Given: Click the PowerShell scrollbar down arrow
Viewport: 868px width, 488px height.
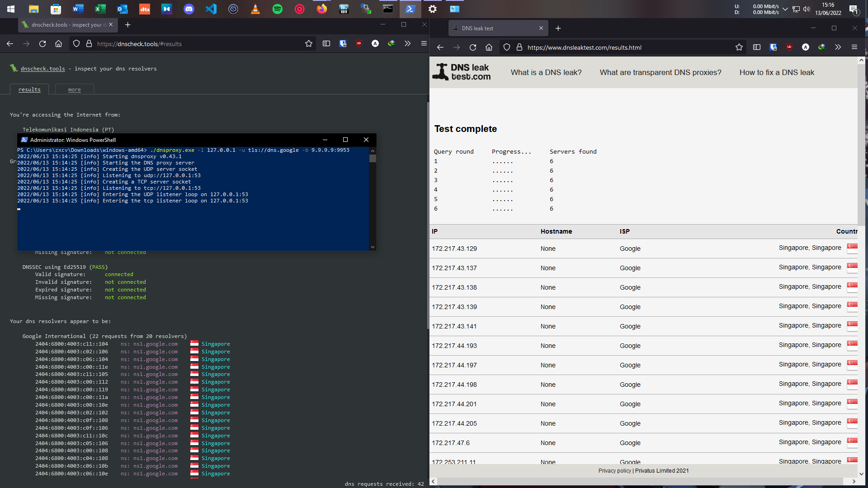Looking at the screenshot, I should [373, 247].
